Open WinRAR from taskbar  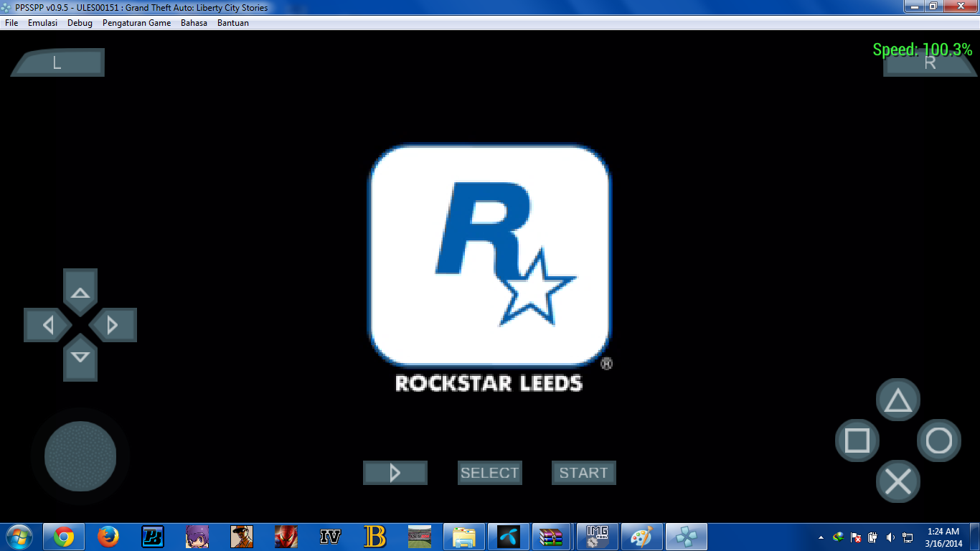coord(552,537)
